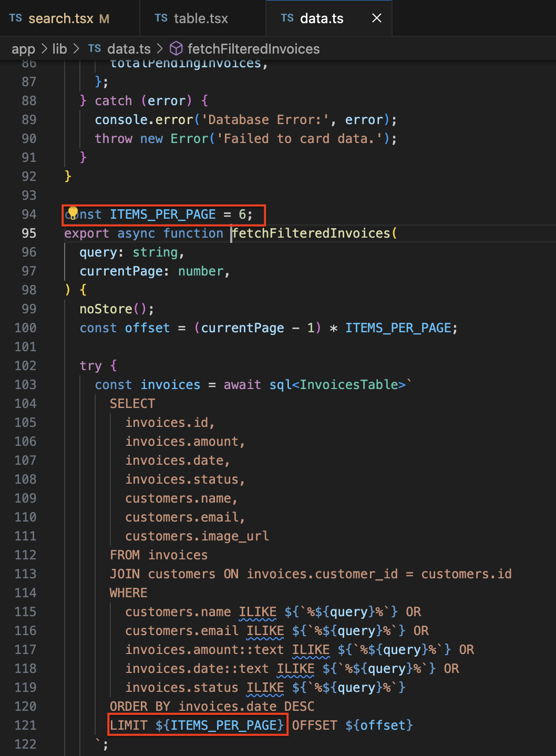Click the 'try {' statement on line 102
Viewport: 556px width, 756px height.
pos(98,366)
